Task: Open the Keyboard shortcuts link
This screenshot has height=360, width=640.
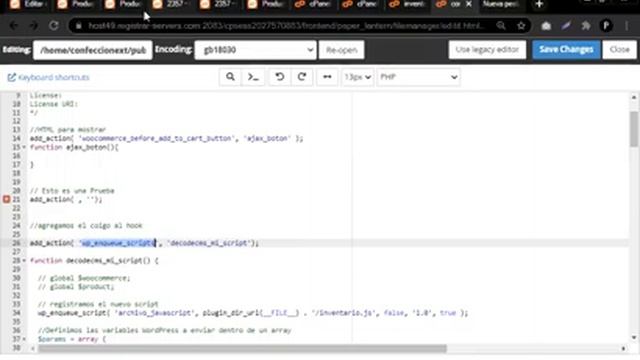Action: (x=49, y=77)
